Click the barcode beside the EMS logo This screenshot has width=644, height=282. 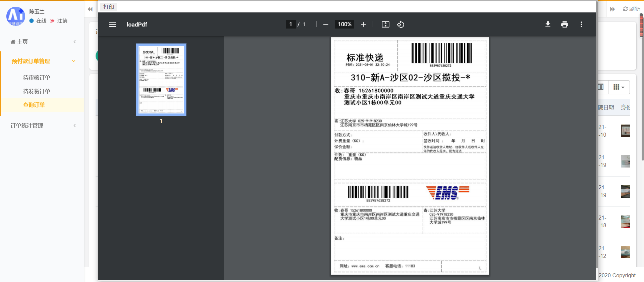tap(378, 192)
